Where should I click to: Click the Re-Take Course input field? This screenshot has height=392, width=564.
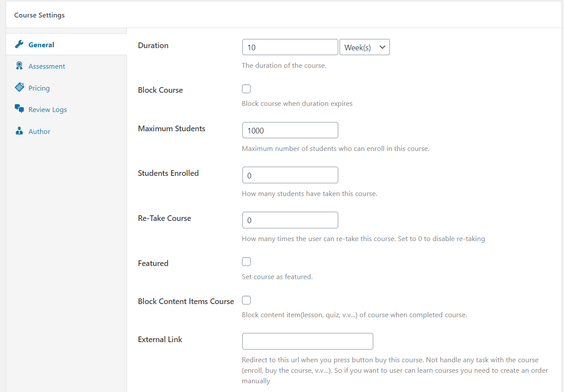click(x=290, y=220)
